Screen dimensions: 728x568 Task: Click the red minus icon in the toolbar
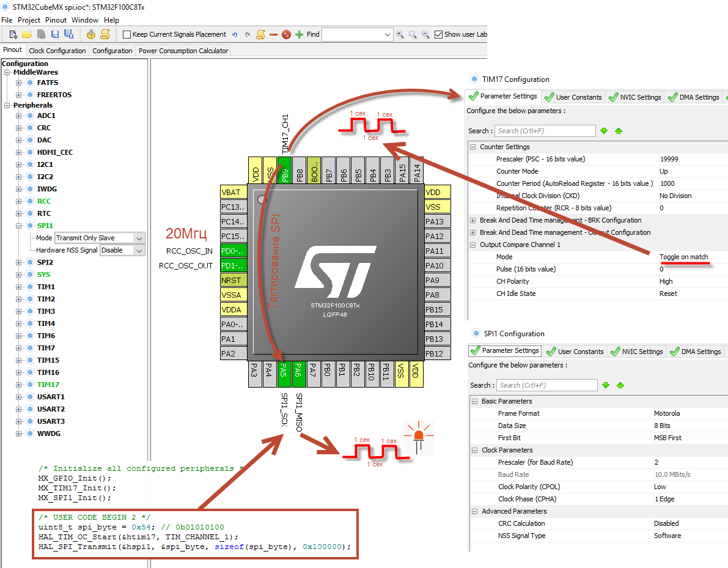point(273,34)
